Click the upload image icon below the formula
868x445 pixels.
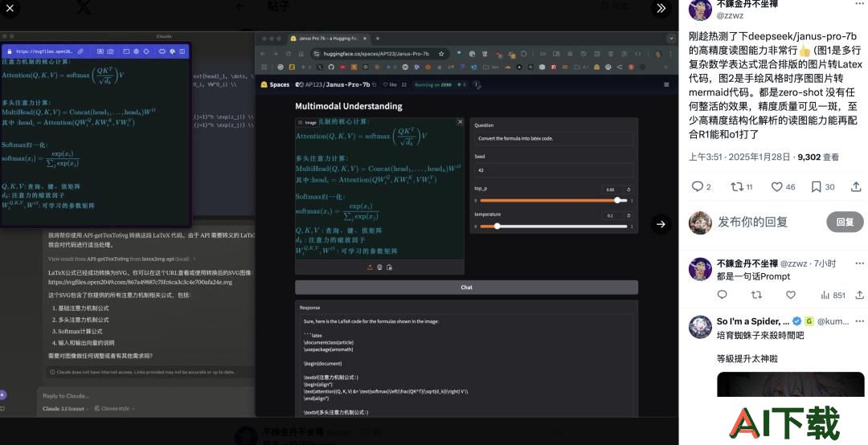pyautogui.click(x=370, y=267)
